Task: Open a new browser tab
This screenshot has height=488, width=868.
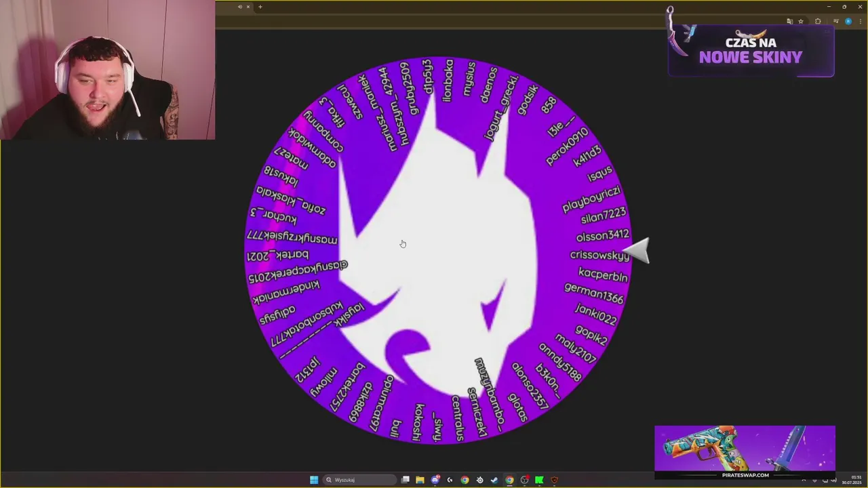Action: pos(260,7)
